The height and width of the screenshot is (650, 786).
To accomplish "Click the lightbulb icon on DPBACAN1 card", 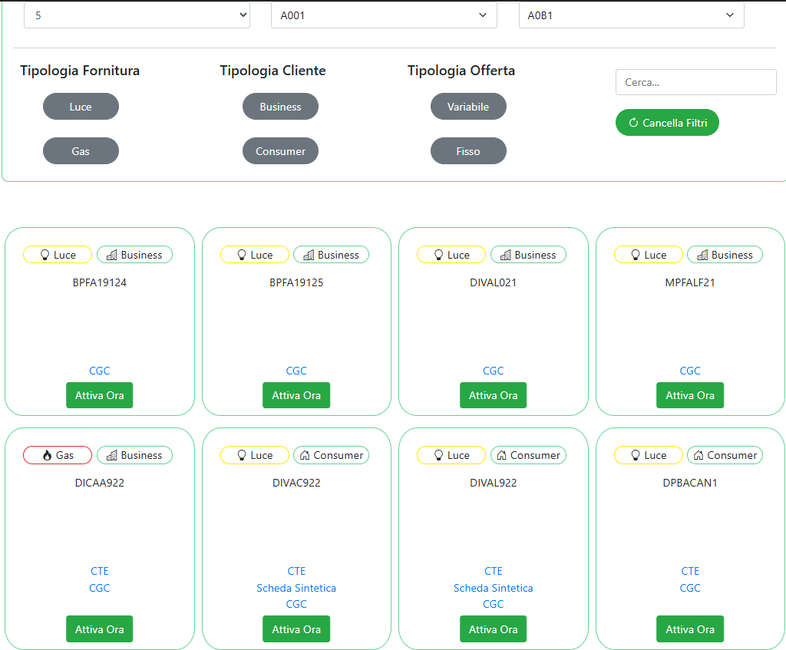I will coord(636,455).
